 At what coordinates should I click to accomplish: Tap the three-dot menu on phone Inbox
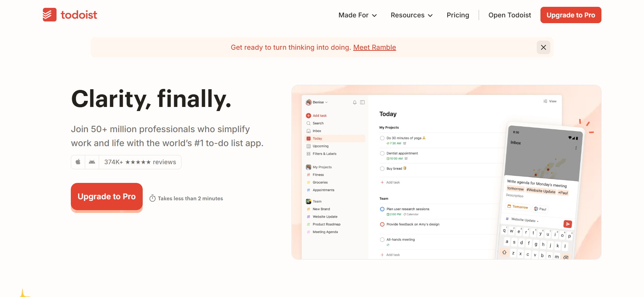click(576, 148)
